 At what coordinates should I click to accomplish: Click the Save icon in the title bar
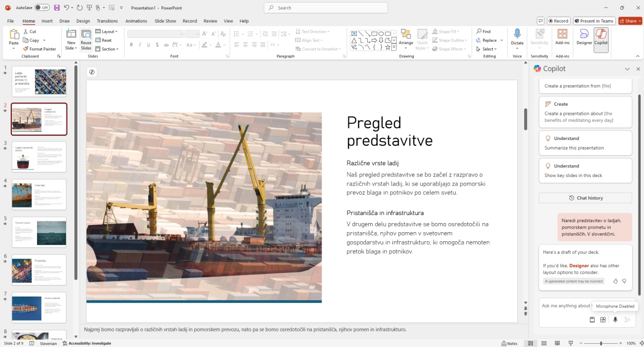click(56, 8)
